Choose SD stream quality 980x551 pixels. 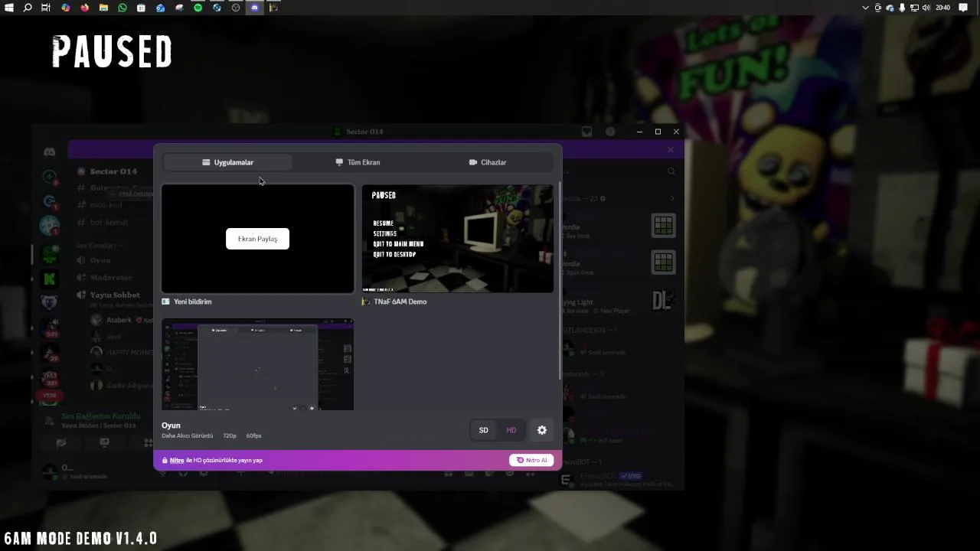coord(483,430)
